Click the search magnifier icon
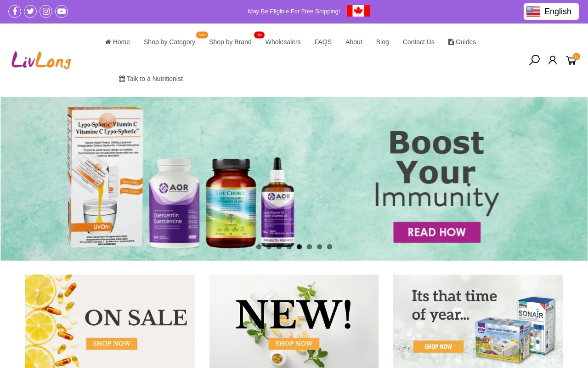The height and width of the screenshot is (368, 588). coord(534,60)
